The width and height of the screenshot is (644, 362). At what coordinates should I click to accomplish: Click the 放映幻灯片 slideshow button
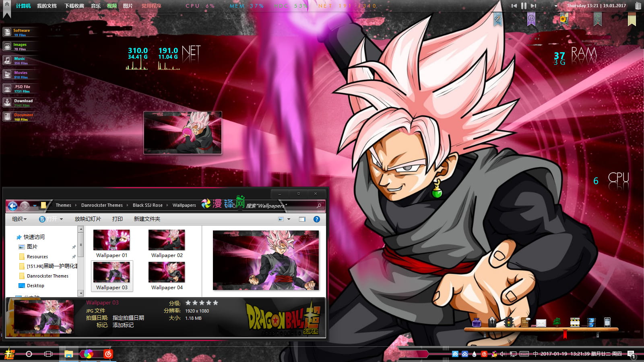[87, 219]
